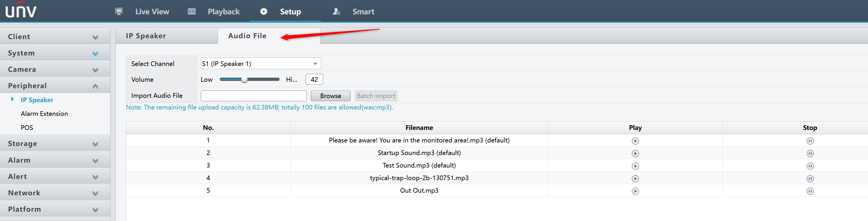Screen dimensions: 868x221
Task: Expand the Platform section
Action: 55,209
